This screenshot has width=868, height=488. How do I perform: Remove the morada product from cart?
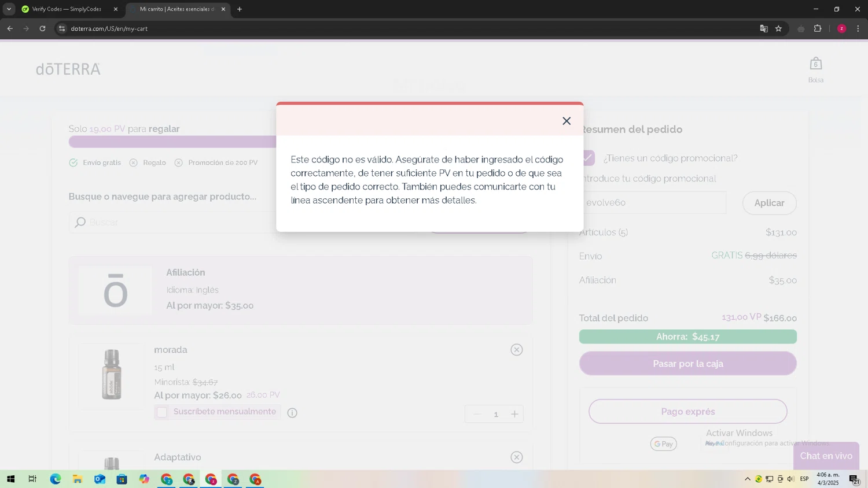coord(517,350)
